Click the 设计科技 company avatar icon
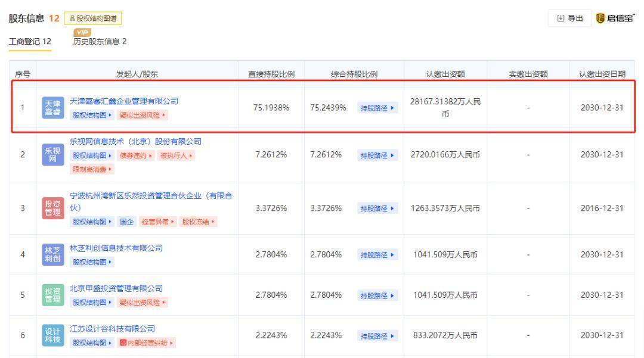Screen dimensions: 644x358 [53, 335]
